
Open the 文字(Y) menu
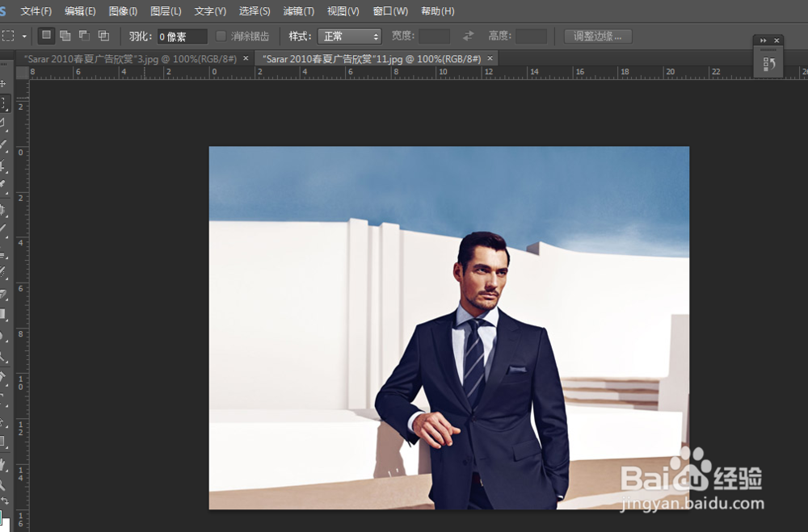click(x=210, y=10)
